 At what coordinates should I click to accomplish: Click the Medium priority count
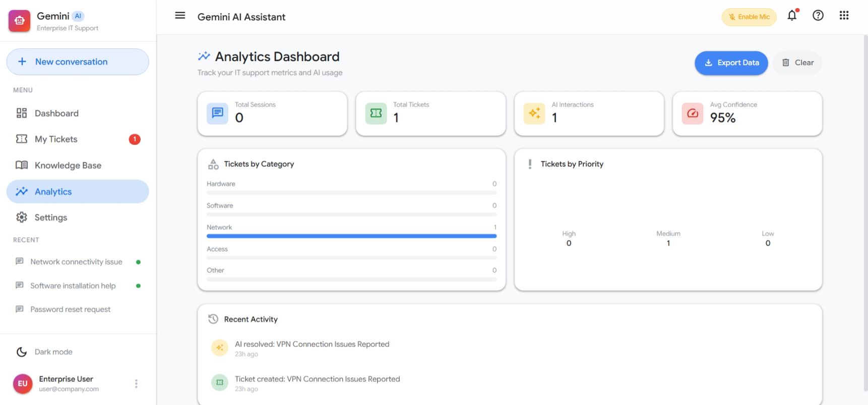[668, 243]
